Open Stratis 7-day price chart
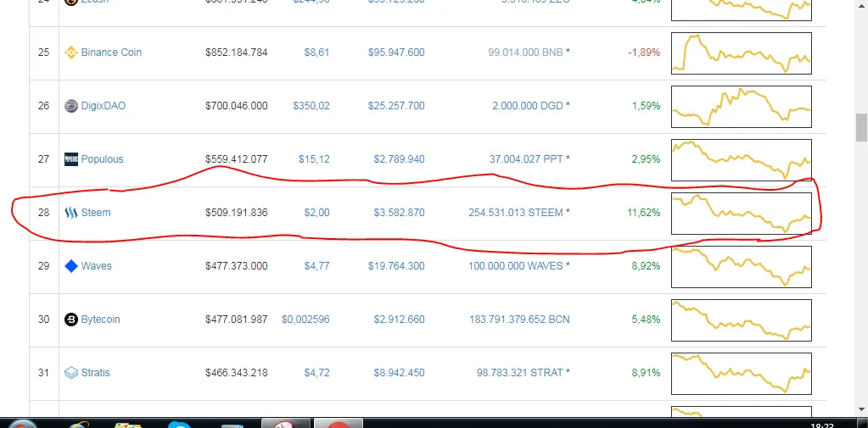868x428 pixels. (x=742, y=373)
